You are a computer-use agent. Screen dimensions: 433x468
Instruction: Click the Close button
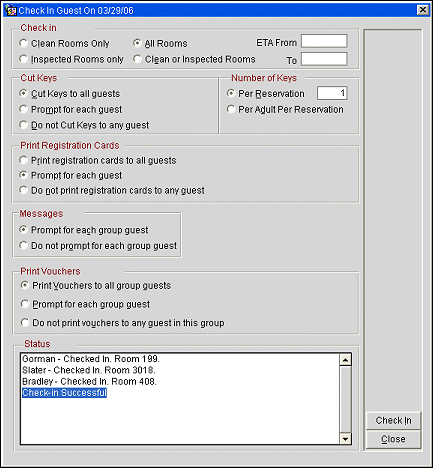tap(393, 439)
